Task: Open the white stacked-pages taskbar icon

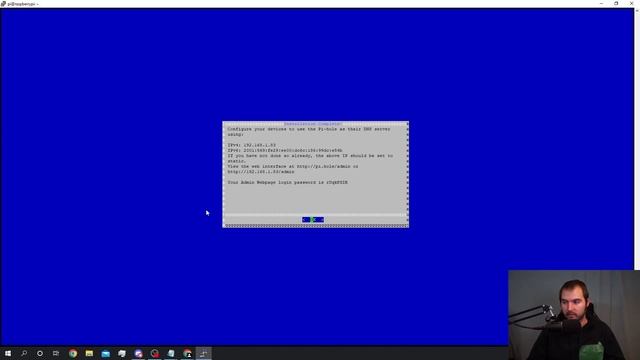Action: pyautogui.click(x=122, y=353)
